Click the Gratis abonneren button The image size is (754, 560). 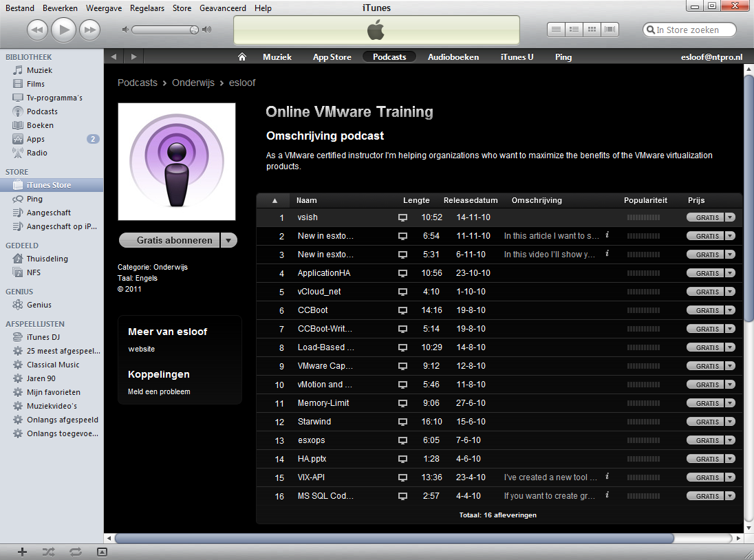click(170, 240)
